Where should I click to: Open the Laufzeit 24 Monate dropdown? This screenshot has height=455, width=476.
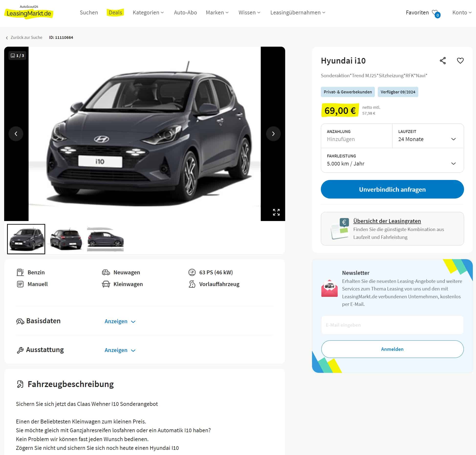(428, 136)
